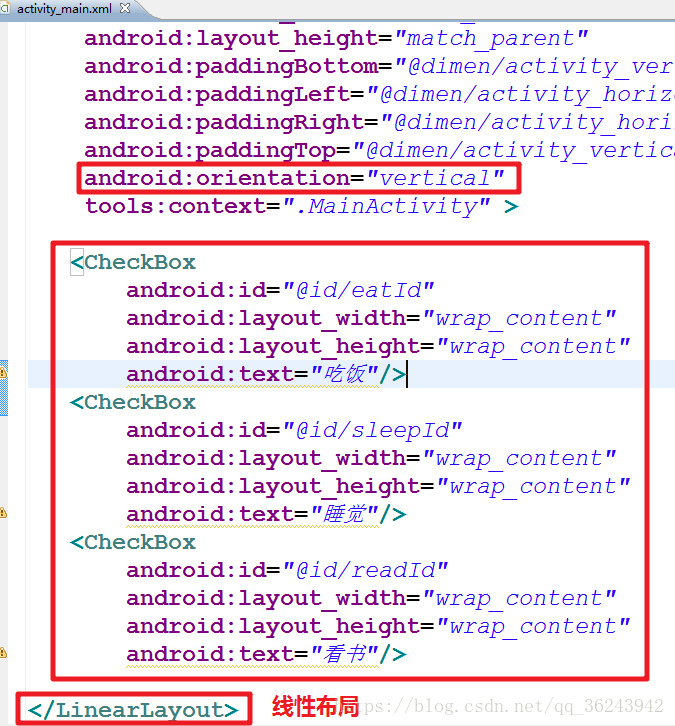Click the first <CheckBox tag above eatId
This screenshot has width=675, height=726.
(133, 263)
